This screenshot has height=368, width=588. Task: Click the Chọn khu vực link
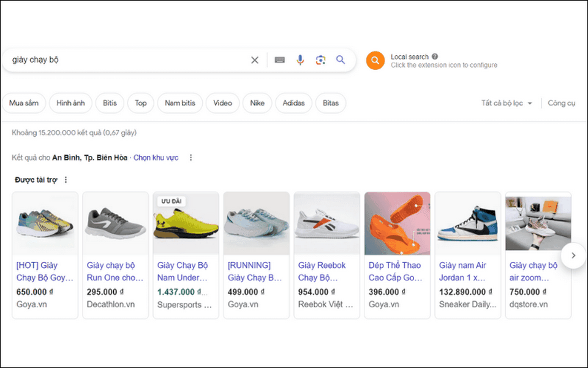156,158
